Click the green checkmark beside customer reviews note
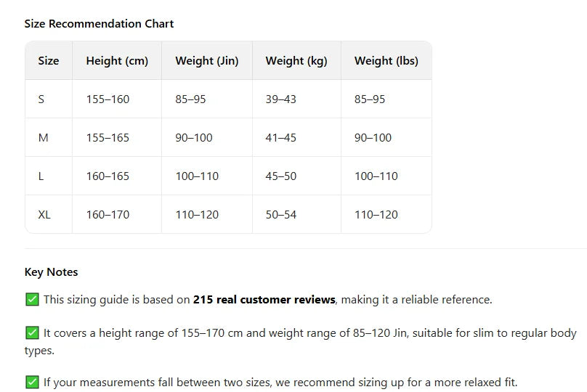The width and height of the screenshot is (587, 392). pos(32,300)
